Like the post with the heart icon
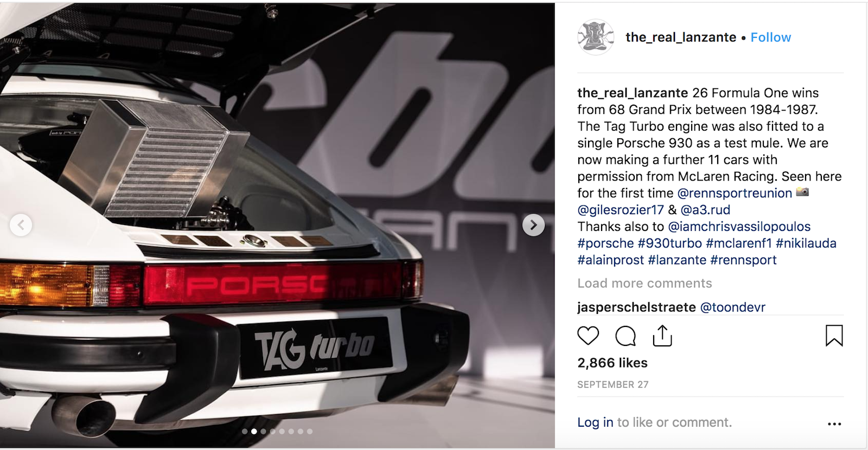 pos(588,336)
